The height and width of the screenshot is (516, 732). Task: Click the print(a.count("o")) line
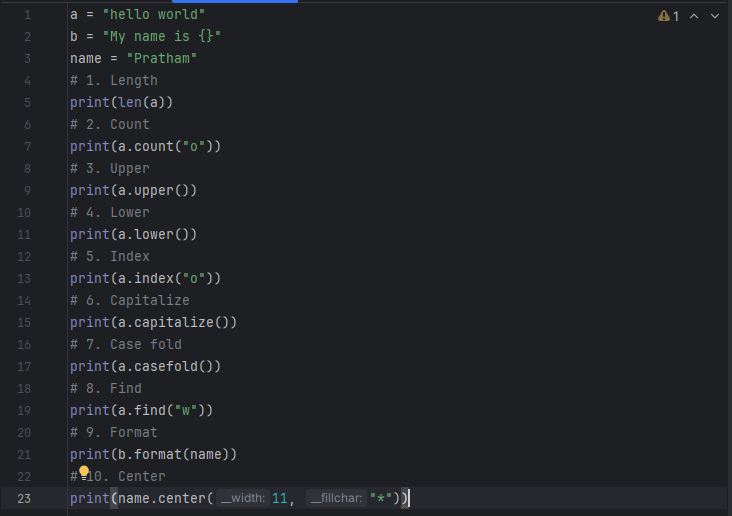click(x=145, y=146)
